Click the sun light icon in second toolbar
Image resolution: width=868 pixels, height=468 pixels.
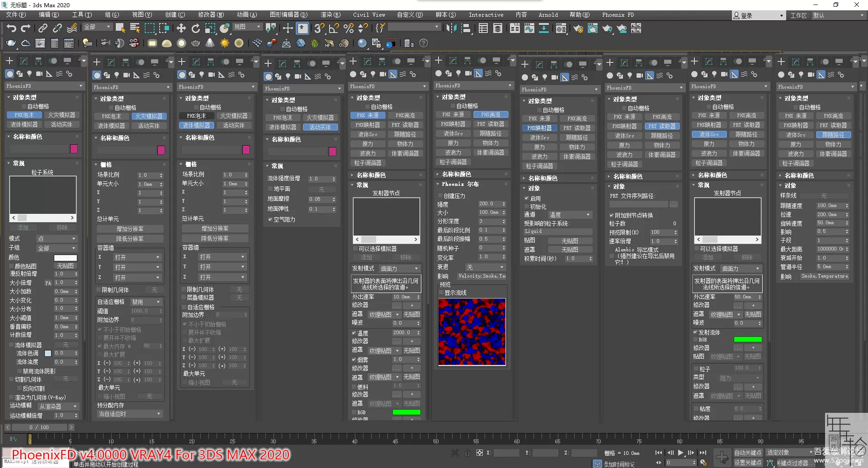224,43
